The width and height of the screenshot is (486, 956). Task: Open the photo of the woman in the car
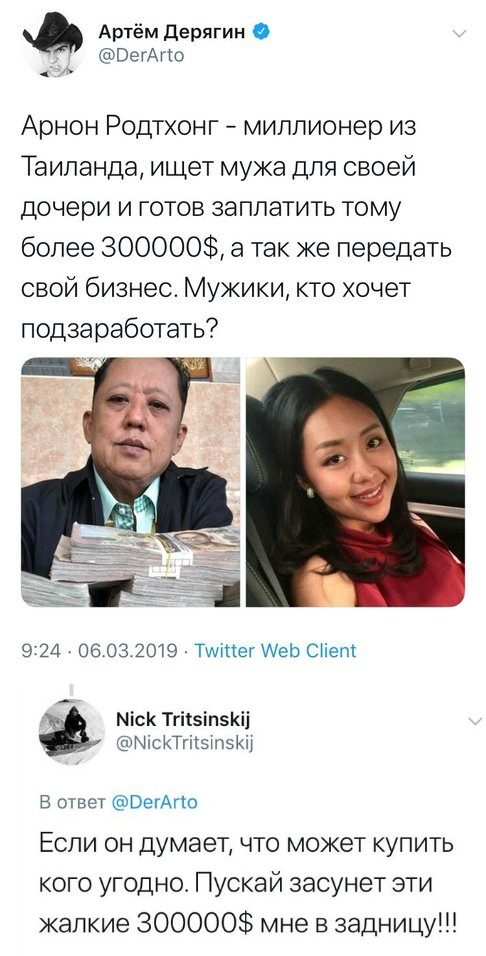(355, 482)
